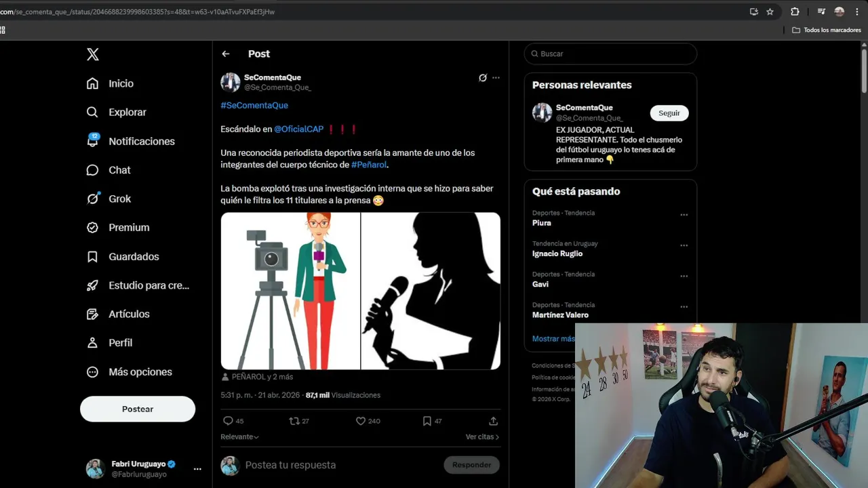
Task: Open apps grid icon in bookmarks bar
Action: [x=2, y=30]
